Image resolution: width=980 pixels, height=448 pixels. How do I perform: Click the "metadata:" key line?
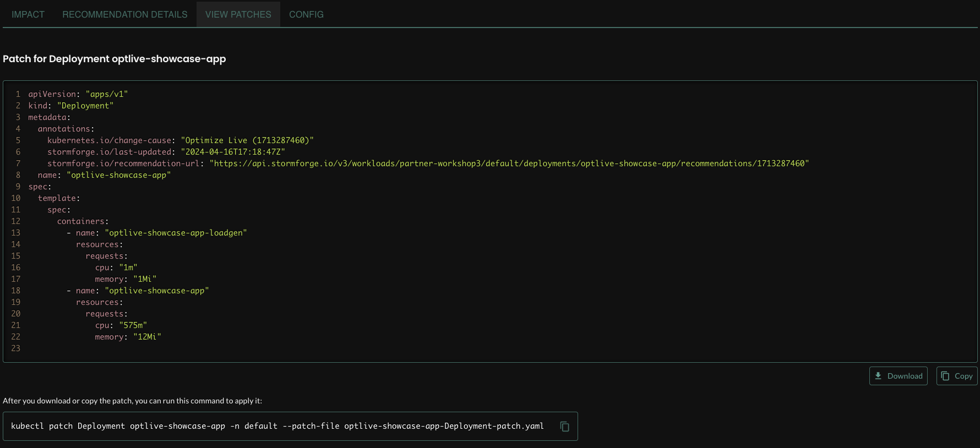coord(50,117)
